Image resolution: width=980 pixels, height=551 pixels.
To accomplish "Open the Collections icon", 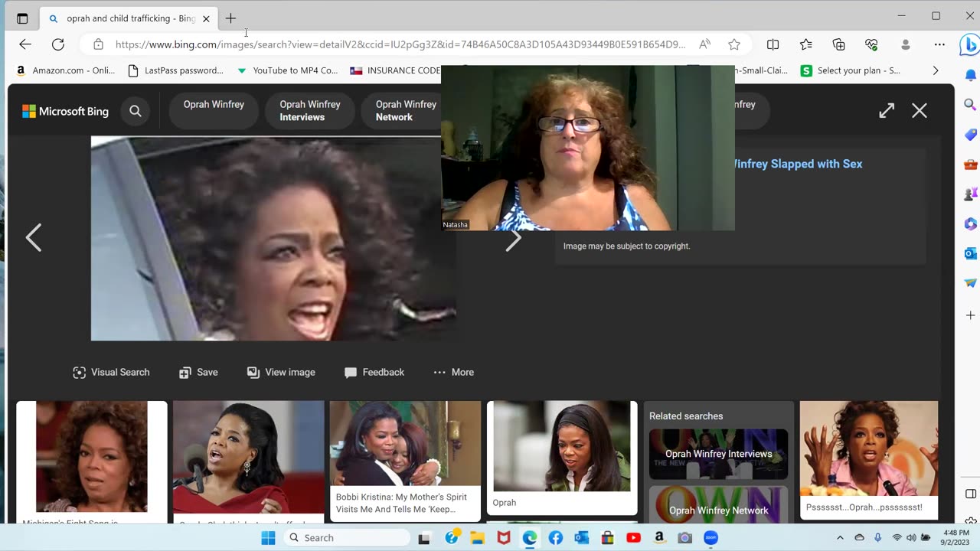I will tap(839, 44).
